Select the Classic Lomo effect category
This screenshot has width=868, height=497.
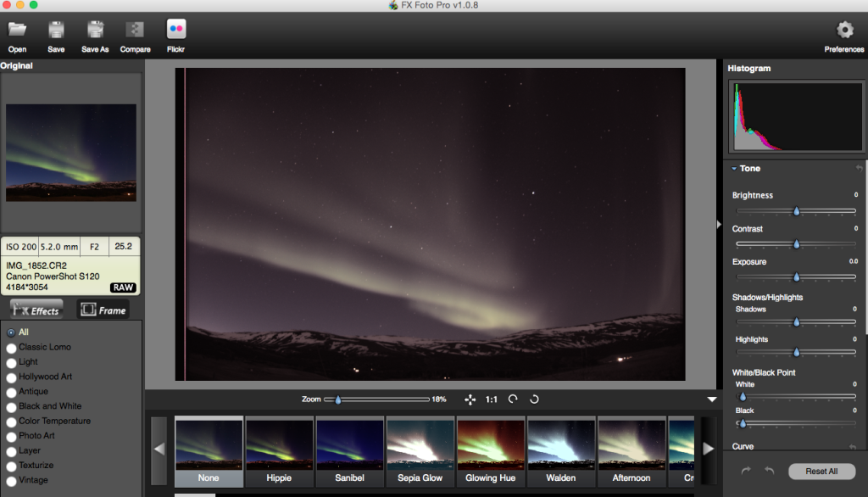pos(11,348)
